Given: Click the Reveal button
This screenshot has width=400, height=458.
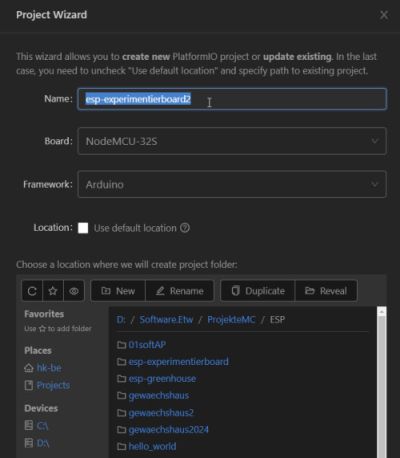Looking at the screenshot, I should (x=326, y=291).
